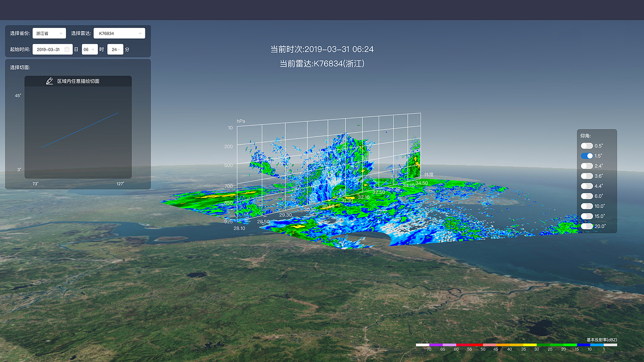Click the 73° longitude label under chart
This screenshot has height=362, width=644.
click(x=36, y=184)
